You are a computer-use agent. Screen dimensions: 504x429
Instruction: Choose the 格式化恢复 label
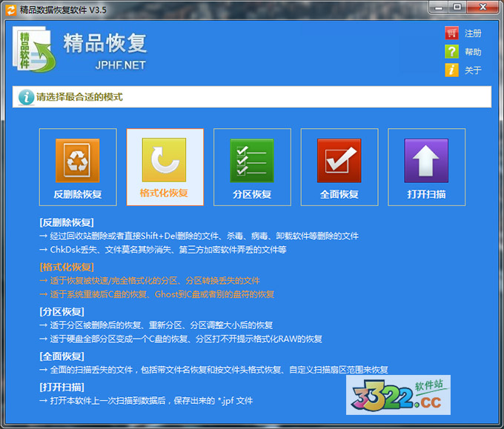click(x=164, y=193)
